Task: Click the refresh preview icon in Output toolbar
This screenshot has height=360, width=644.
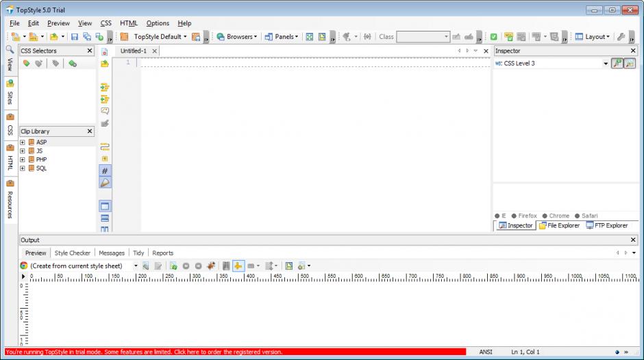Action: coord(173,266)
